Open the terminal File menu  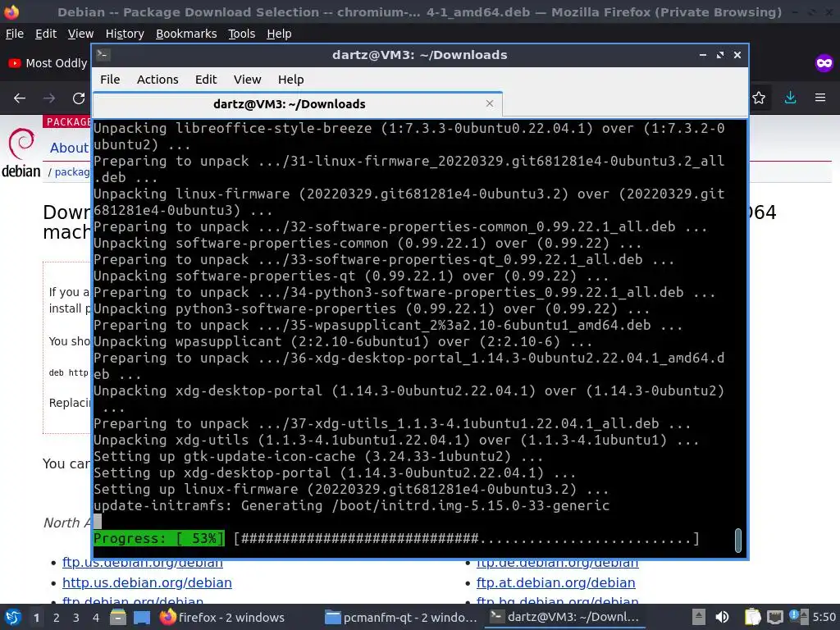pyautogui.click(x=110, y=80)
